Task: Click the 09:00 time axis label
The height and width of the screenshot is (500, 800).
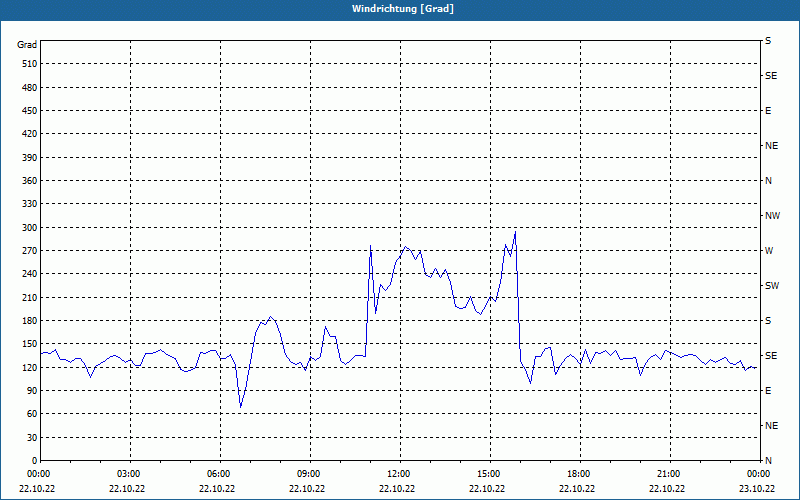Action: click(x=310, y=473)
